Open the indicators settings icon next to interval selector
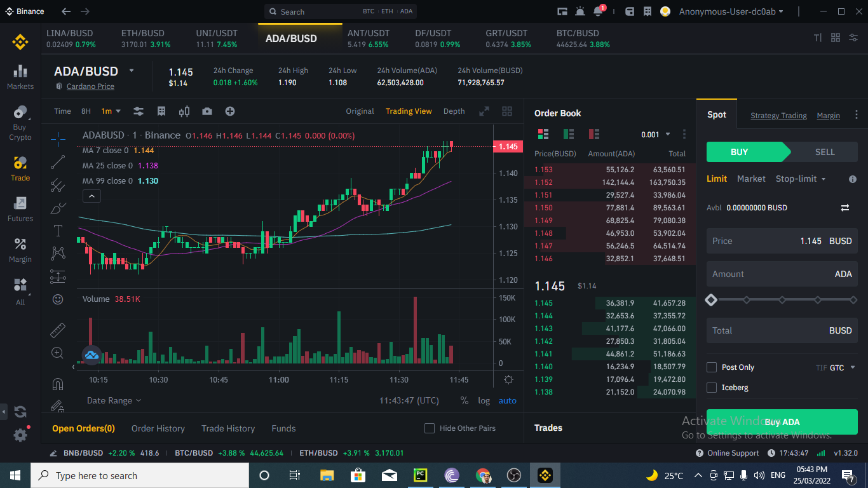The height and width of the screenshot is (488, 868). [139, 111]
